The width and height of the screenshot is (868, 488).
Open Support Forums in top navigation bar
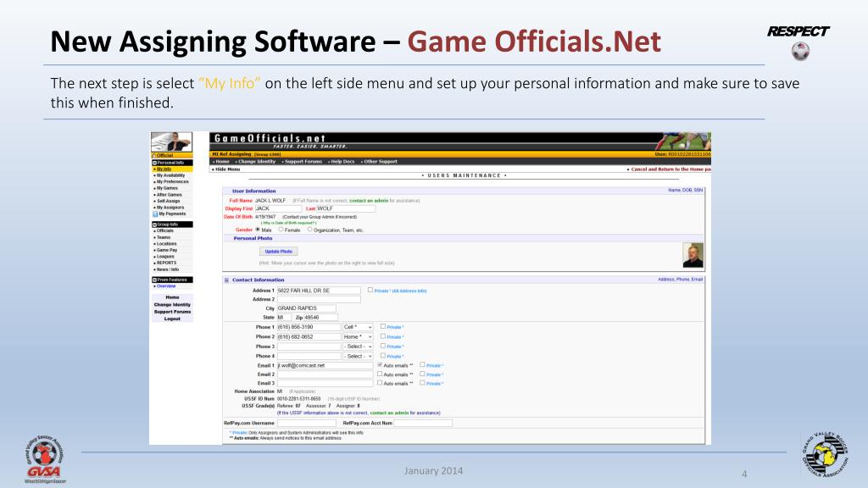[303, 162]
